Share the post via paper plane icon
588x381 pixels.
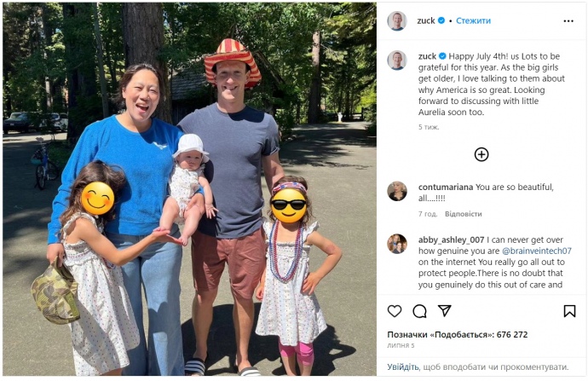click(x=444, y=311)
